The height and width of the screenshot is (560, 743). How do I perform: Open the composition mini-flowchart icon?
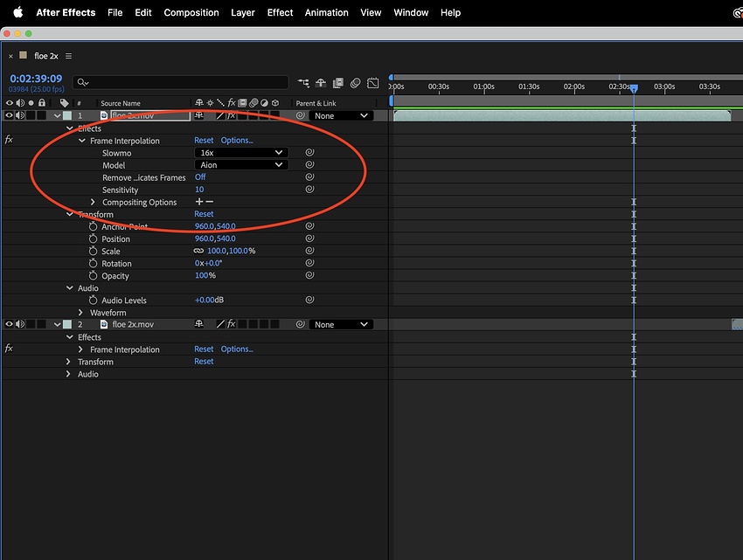click(303, 83)
